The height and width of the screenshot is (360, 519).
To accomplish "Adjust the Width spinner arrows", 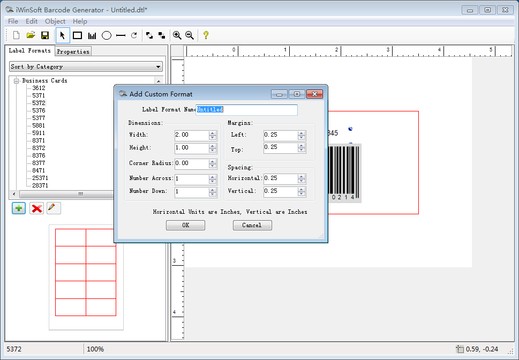I will coord(213,135).
